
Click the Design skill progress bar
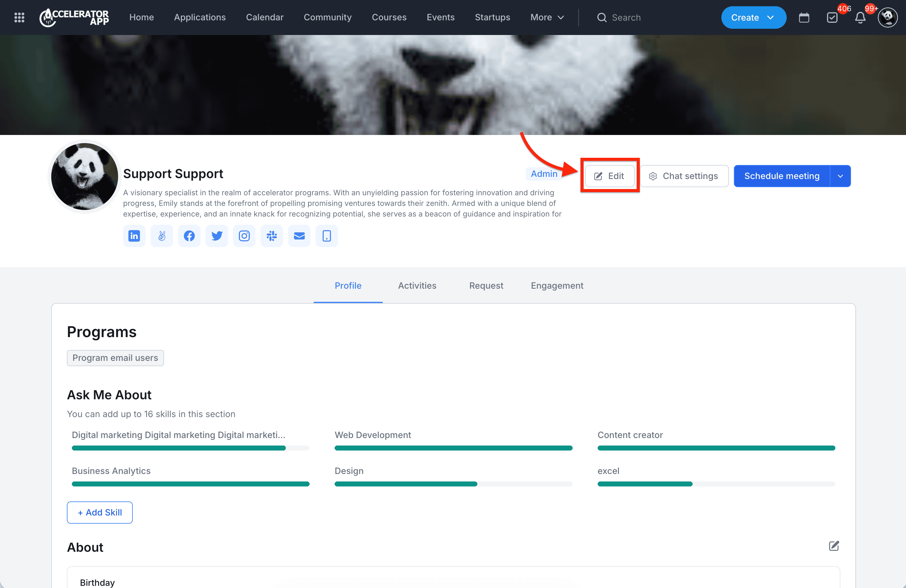pos(453,484)
